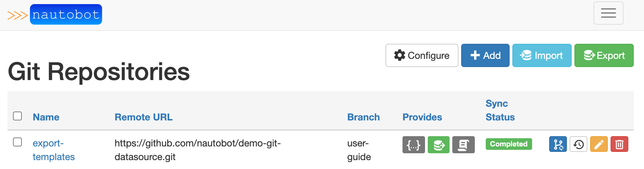Sync the export-templates repository
The image size is (644, 169).
pyautogui.click(x=558, y=144)
